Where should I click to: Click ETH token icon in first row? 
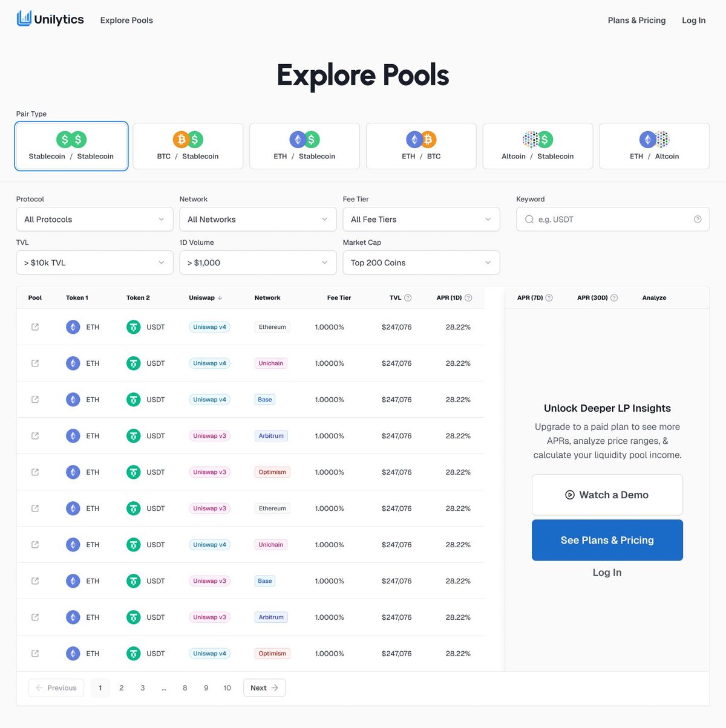click(73, 327)
